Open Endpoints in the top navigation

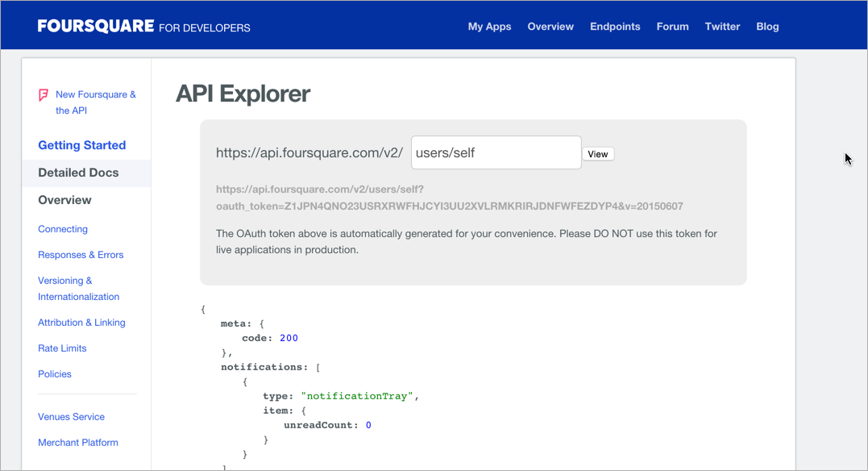pos(615,27)
